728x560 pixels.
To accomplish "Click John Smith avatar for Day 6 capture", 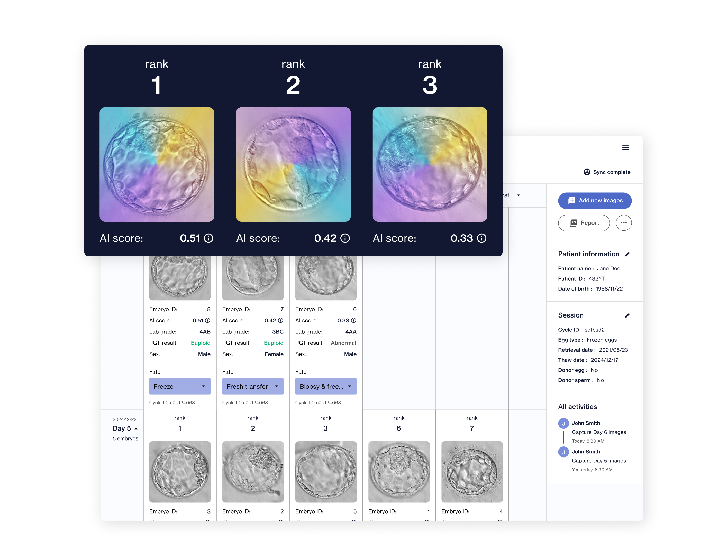I will pyautogui.click(x=563, y=423).
